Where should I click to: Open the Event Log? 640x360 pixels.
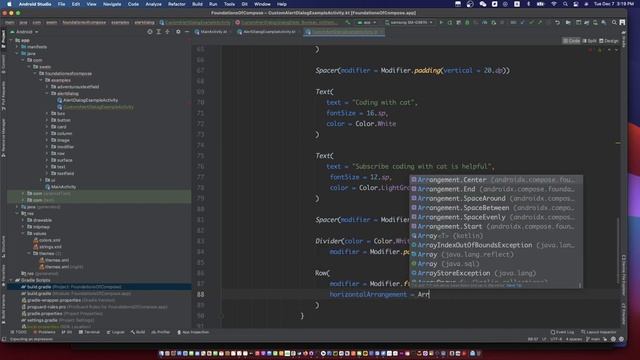click(x=562, y=332)
